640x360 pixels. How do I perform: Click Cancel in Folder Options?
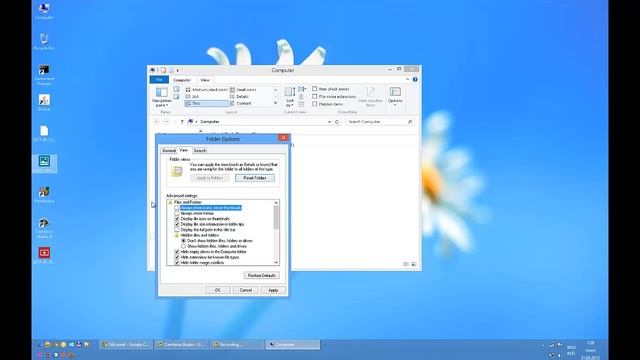click(246, 290)
